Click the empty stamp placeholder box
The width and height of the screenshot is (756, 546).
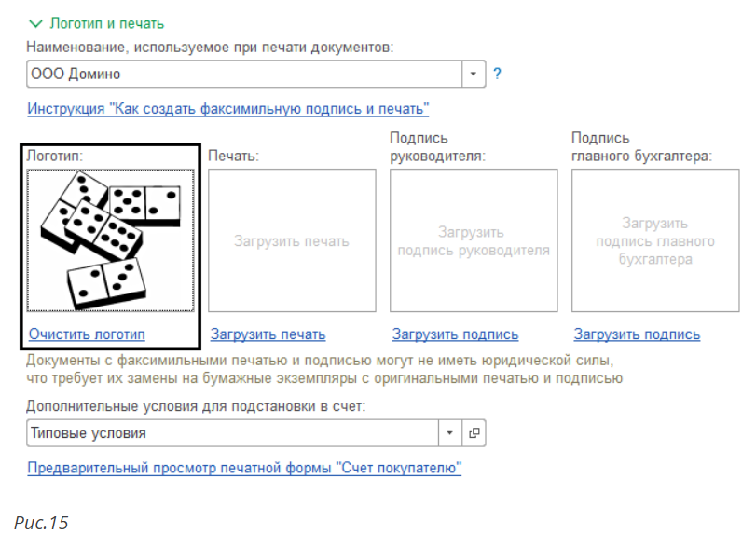point(292,240)
